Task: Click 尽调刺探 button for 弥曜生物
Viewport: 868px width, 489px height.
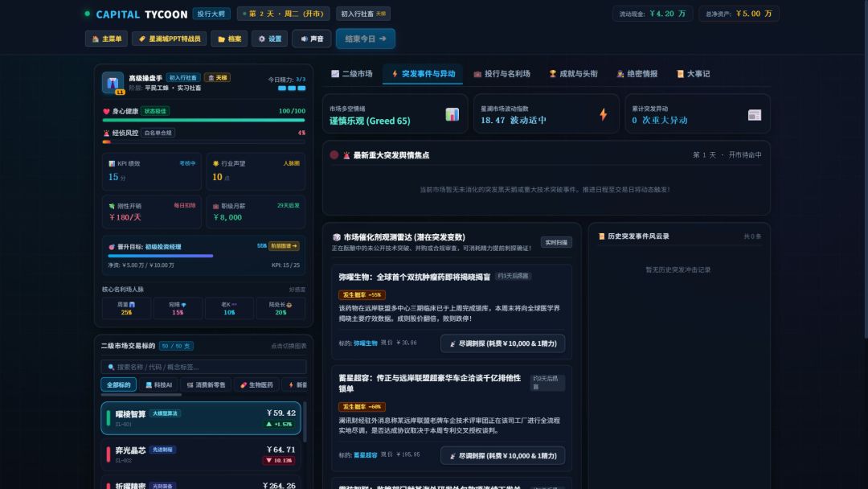Action: [x=502, y=343]
